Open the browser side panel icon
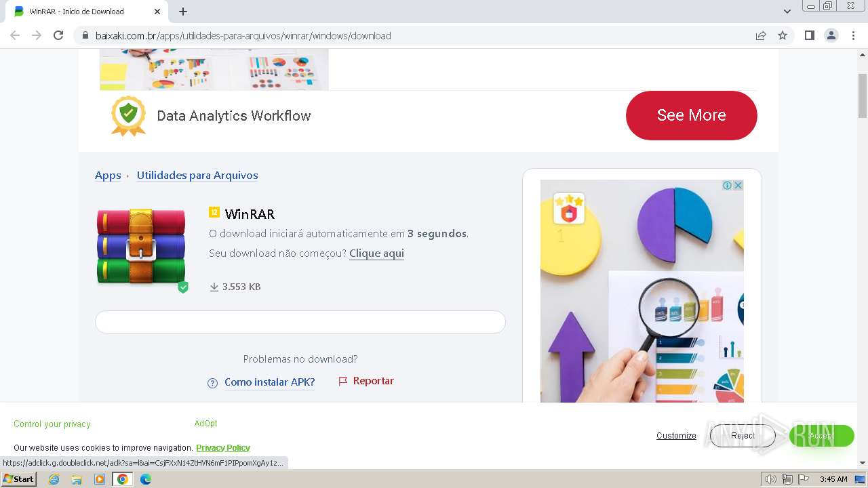Viewport: 868px width, 488px height. (x=810, y=35)
